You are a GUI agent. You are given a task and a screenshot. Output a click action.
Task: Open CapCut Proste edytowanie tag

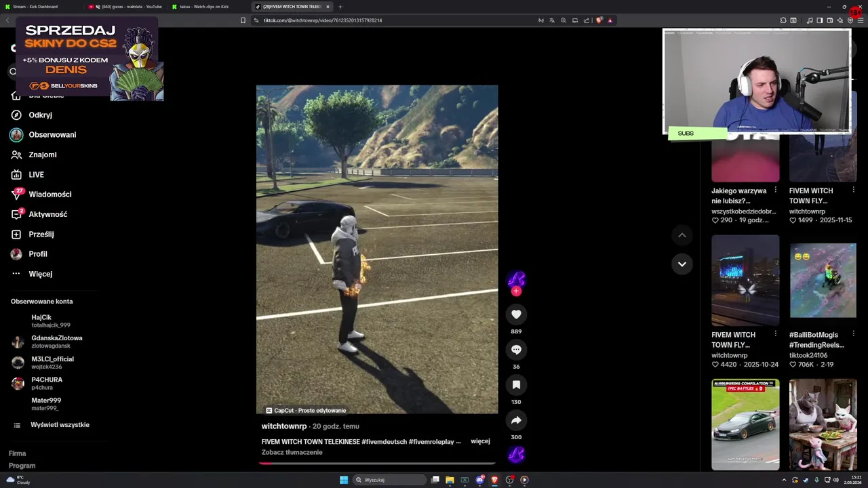pyautogui.click(x=307, y=411)
